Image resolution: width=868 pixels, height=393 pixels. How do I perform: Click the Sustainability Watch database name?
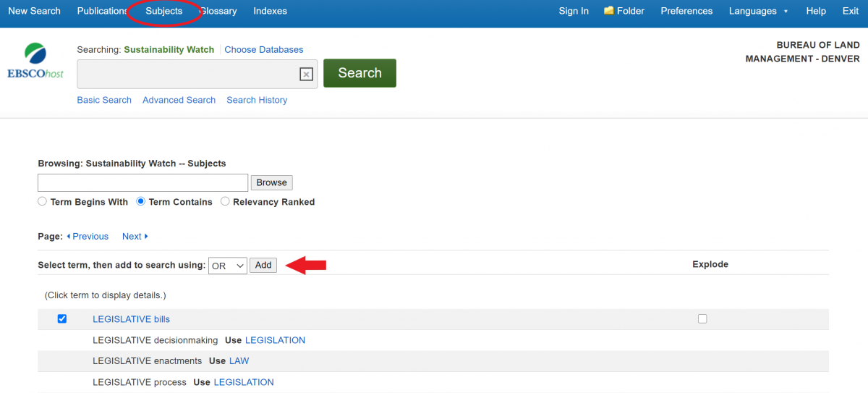pos(169,49)
